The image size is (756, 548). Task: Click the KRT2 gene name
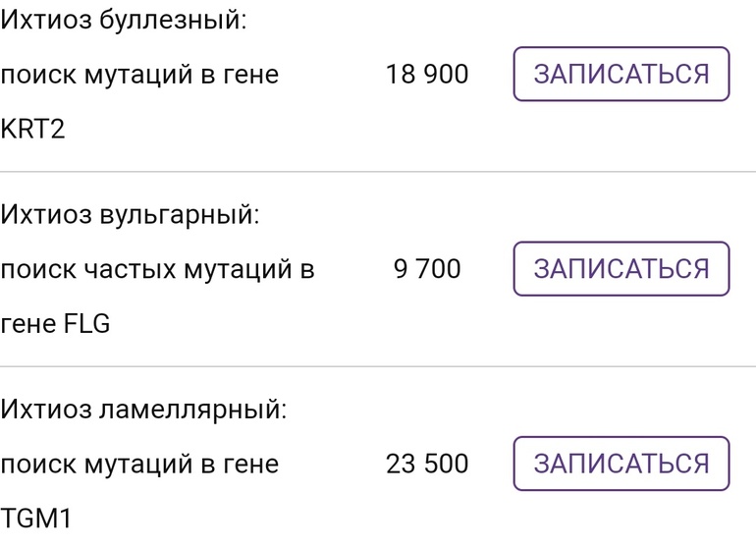(32, 129)
